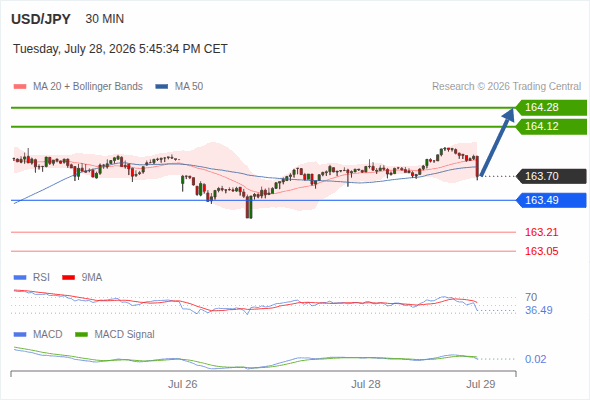
Task: Click the MACD Signal green legend marker
Action: 81,335
